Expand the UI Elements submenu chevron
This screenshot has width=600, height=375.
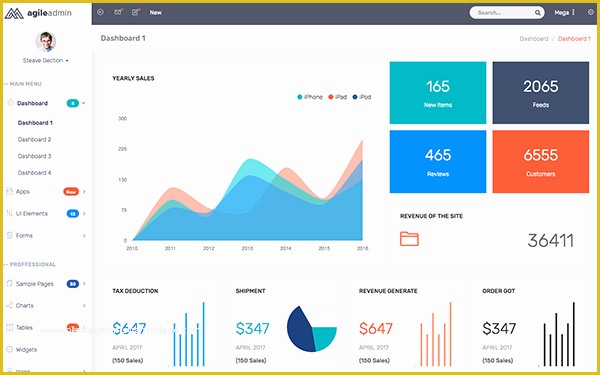(x=84, y=214)
